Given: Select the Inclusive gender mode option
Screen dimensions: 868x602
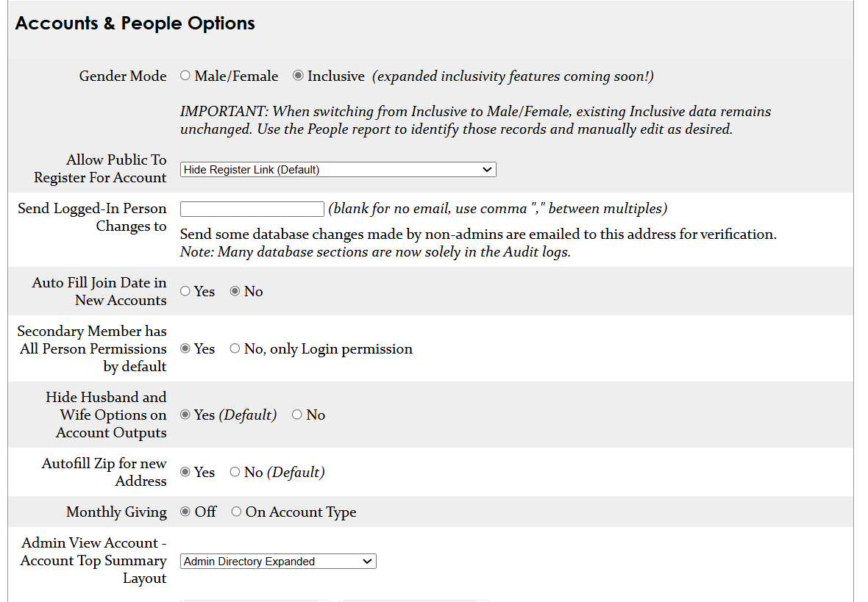Looking at the screenshot, I should [298, 76].
